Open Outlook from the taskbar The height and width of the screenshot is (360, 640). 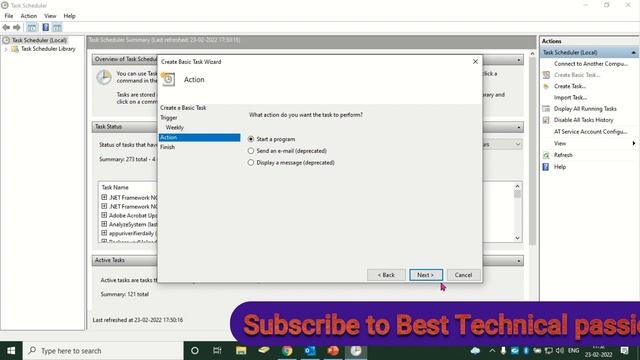tap(310, 351)
